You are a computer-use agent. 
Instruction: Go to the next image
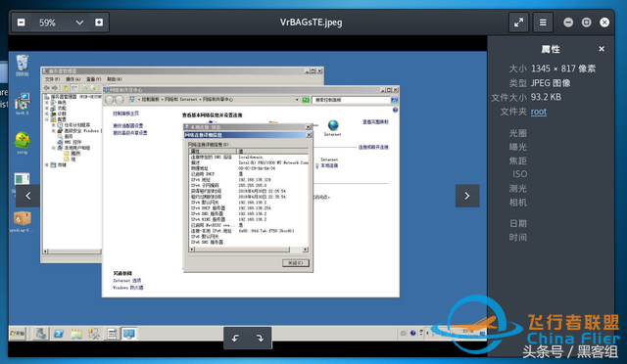point(467,196)
